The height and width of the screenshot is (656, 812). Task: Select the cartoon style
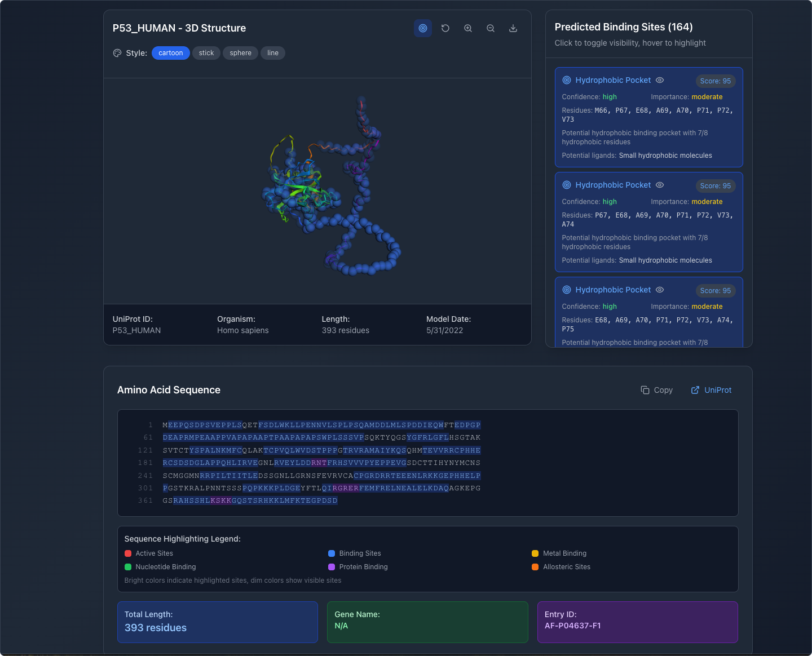pyautogui.click(x=171, y=53)
